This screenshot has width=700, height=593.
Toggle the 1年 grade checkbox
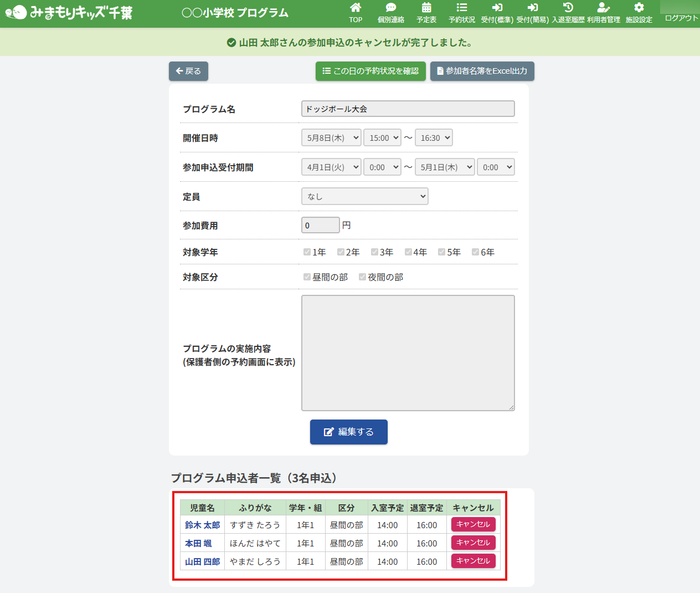tap(307, 252)
